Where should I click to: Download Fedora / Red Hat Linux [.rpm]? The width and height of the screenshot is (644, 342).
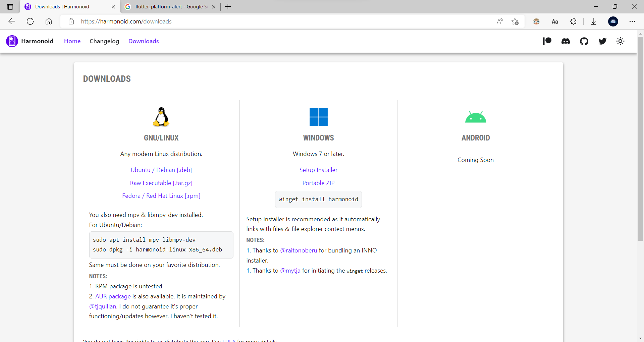tap(161, 196)
